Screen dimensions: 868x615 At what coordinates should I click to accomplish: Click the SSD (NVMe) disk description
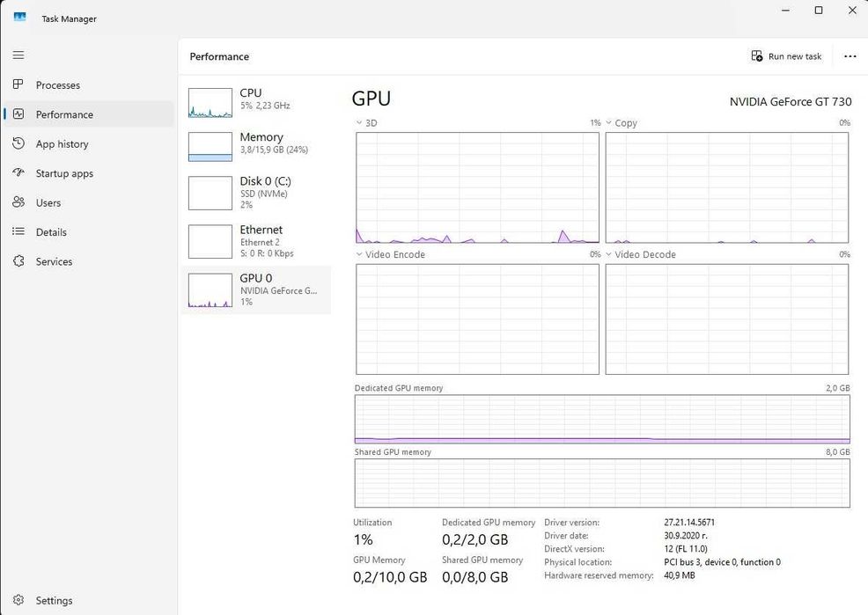[x=263, y=194]
